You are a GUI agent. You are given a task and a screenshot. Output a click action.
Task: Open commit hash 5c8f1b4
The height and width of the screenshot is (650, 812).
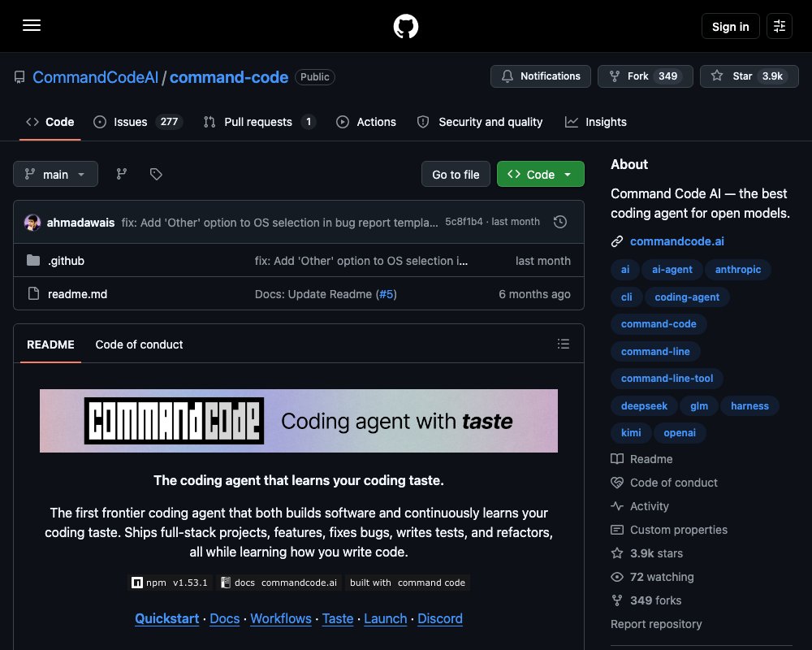tap(464, 222)
